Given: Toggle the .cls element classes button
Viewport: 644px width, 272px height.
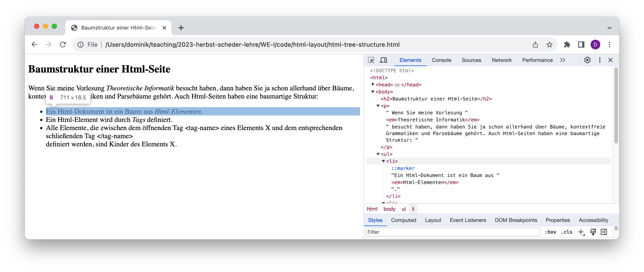Looking at the screenshot, I should pos(566,232).
